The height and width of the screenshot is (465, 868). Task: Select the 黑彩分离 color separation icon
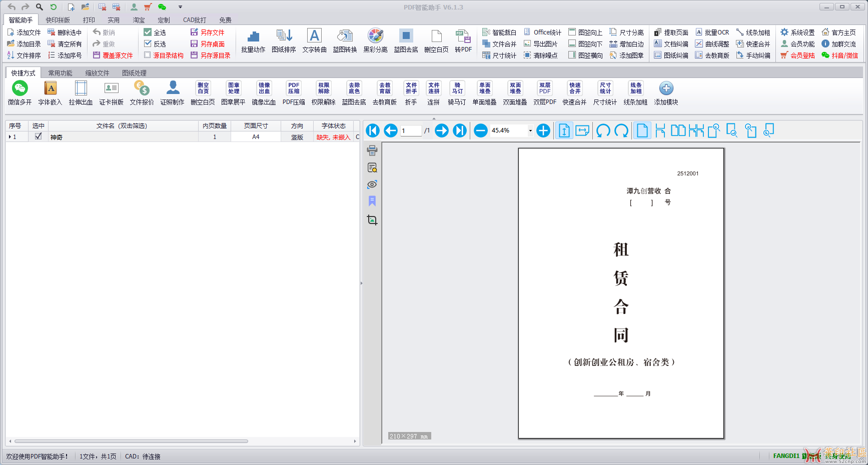[375, 36]
